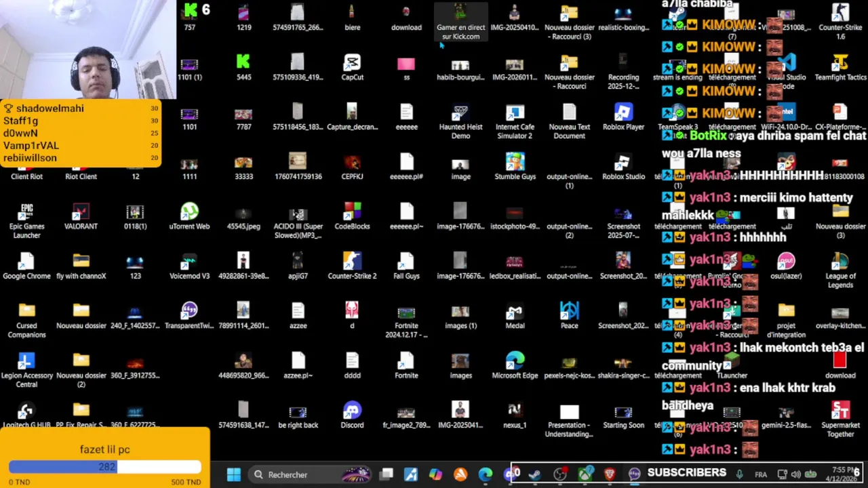Click the FRA language indicator in tray
Viewport: 868px width, 488px height.
click(x=761, y=474)
